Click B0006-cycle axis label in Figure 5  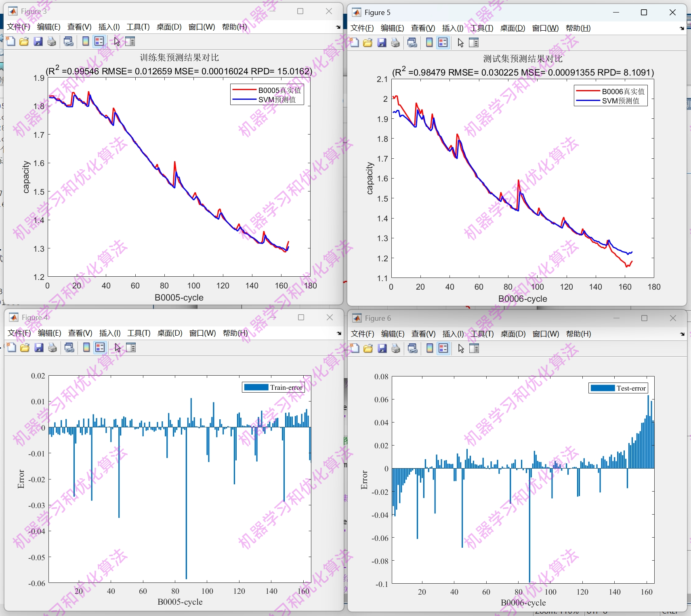[x=523, y=299]
